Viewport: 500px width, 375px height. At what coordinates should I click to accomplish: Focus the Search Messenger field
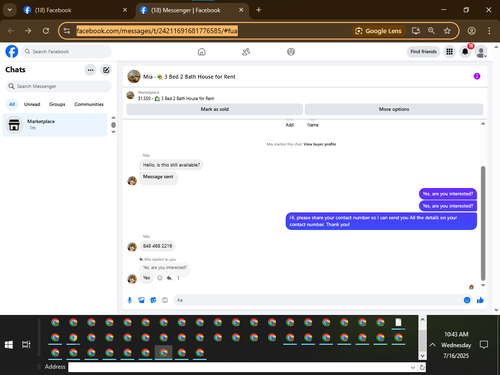coord(58,86)
